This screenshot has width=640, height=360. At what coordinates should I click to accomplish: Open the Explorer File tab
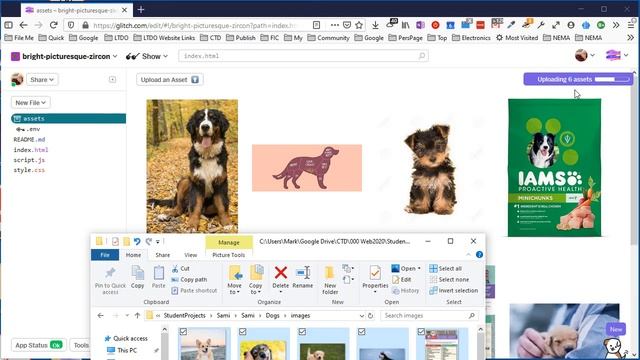(x=105, y=255)
